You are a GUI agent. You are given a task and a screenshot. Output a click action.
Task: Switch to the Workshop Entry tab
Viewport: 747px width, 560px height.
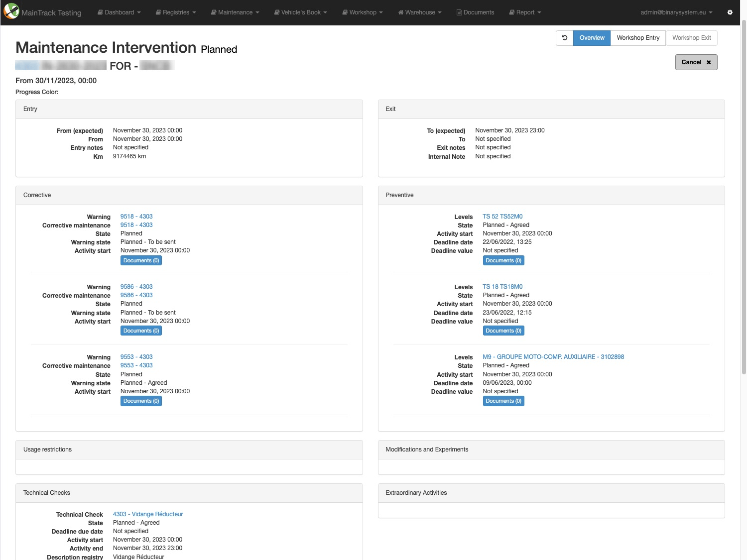point(638,38)
